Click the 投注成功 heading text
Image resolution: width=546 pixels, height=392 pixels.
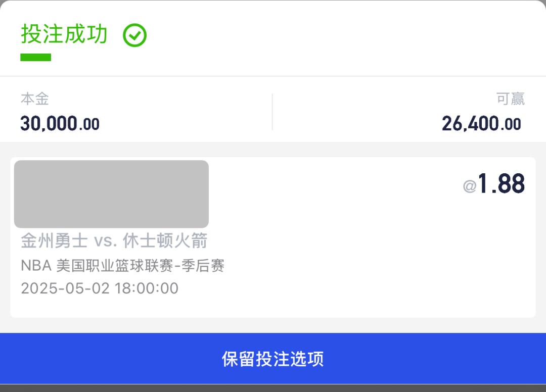tap(64, 34)
